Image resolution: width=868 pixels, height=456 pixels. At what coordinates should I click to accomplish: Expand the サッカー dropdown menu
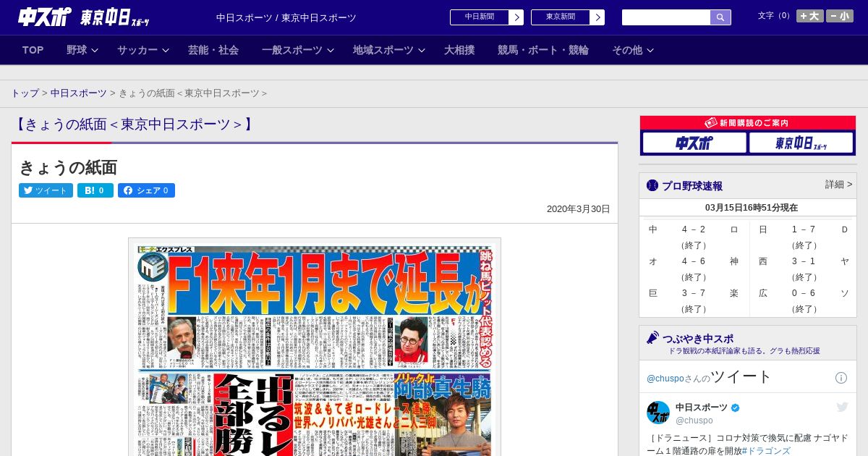143,50
